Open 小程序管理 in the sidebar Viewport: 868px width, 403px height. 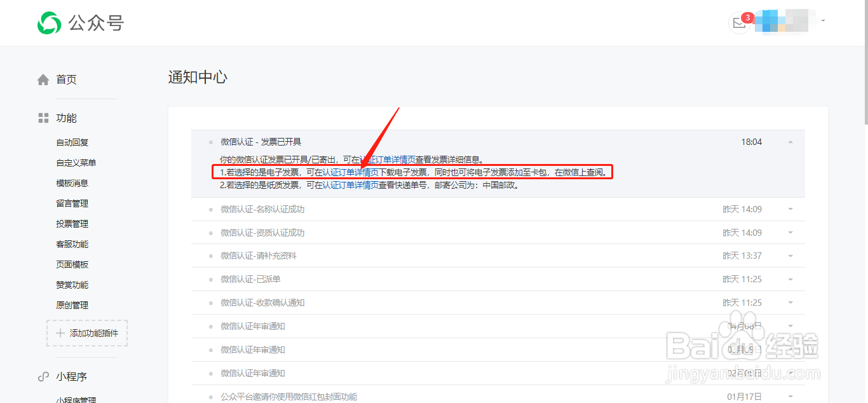pos(76,400)
